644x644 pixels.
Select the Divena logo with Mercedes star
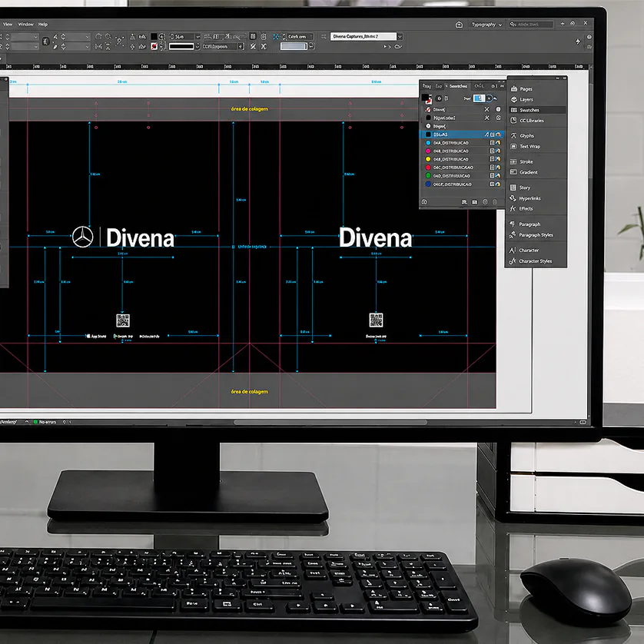(x=123, y=237)
